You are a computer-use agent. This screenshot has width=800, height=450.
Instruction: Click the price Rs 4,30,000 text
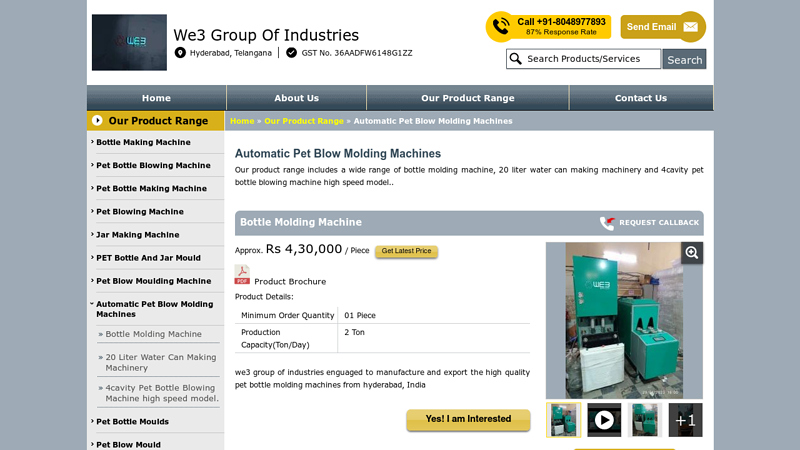tap(304, 249)
